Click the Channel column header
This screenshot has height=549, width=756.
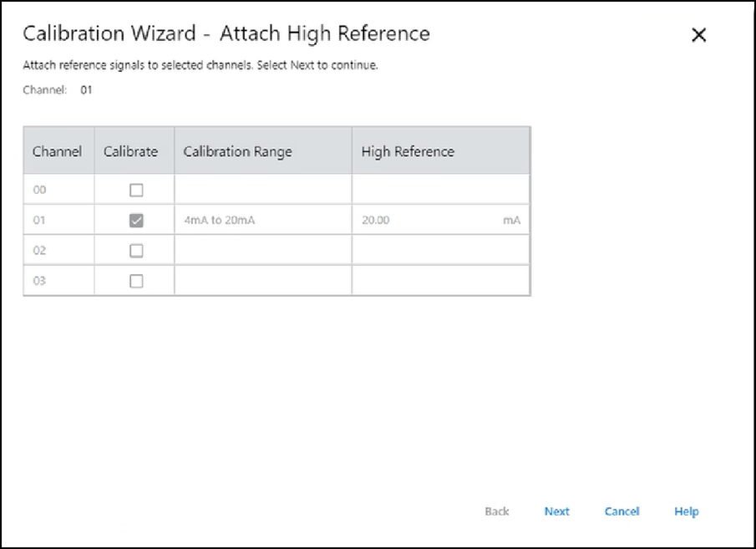tap(57, 151)
